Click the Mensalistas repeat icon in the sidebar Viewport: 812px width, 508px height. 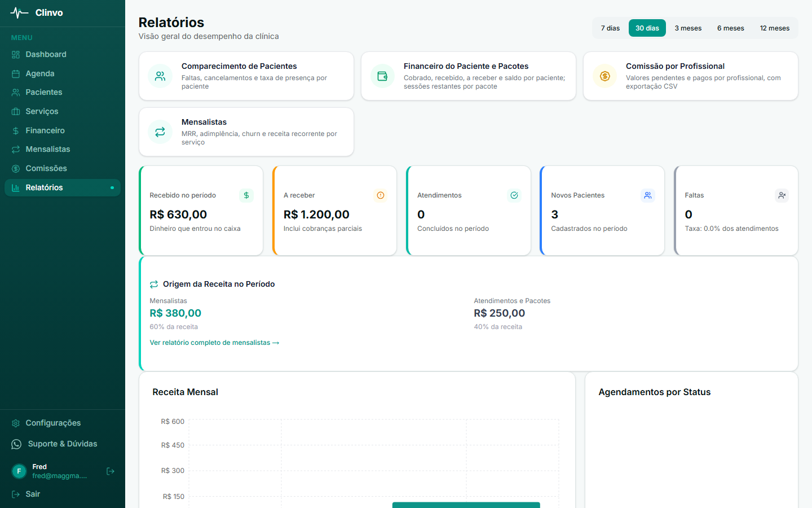pyautogui.click(x=16, y=150)
